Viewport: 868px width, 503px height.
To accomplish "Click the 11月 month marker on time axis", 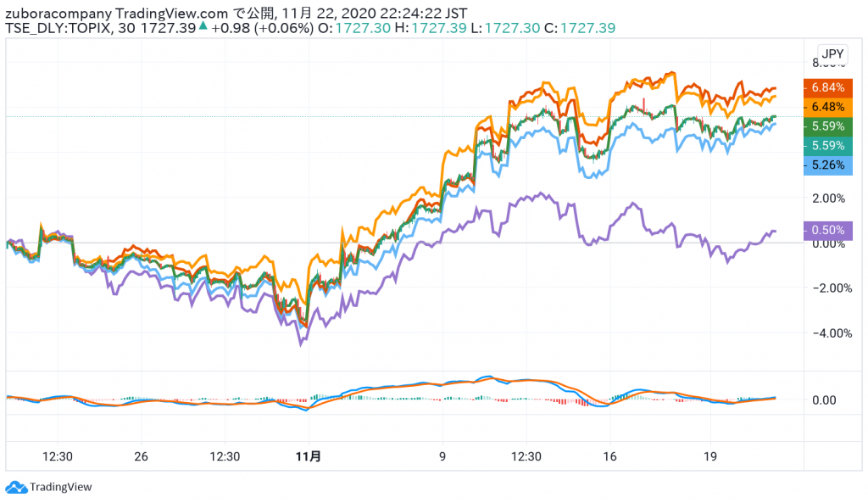I will click(309, 456).
